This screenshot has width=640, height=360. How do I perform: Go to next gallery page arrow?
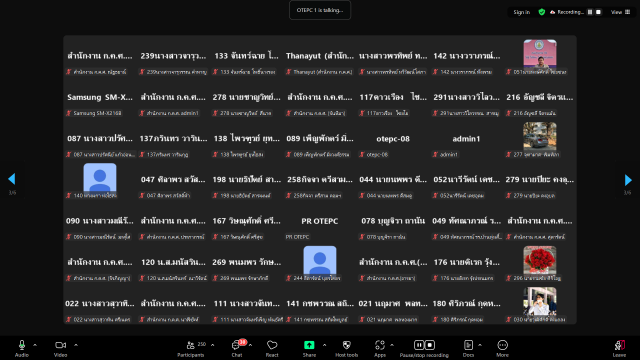pyautogui.click(x=628, y=180)
